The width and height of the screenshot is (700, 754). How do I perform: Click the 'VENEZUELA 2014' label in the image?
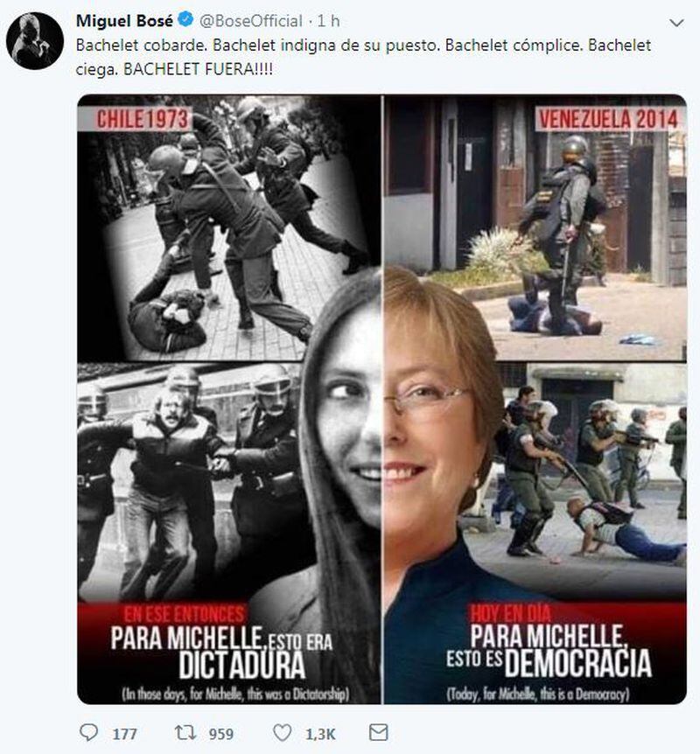[x=608, y=119]
